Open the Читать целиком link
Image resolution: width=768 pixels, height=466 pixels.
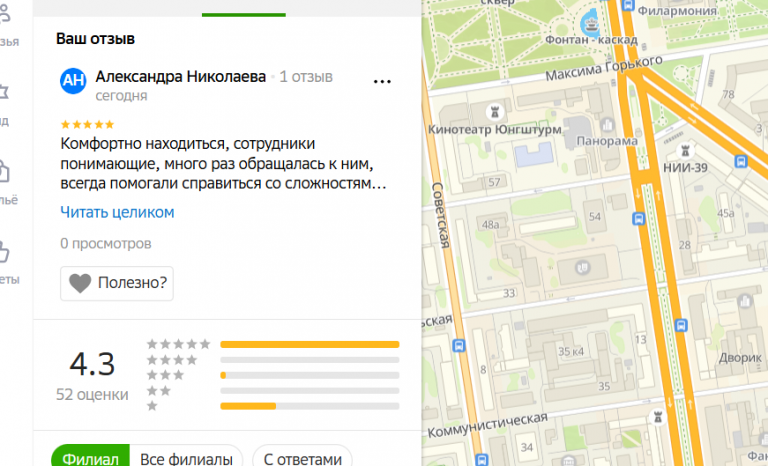tap(117, 212)
